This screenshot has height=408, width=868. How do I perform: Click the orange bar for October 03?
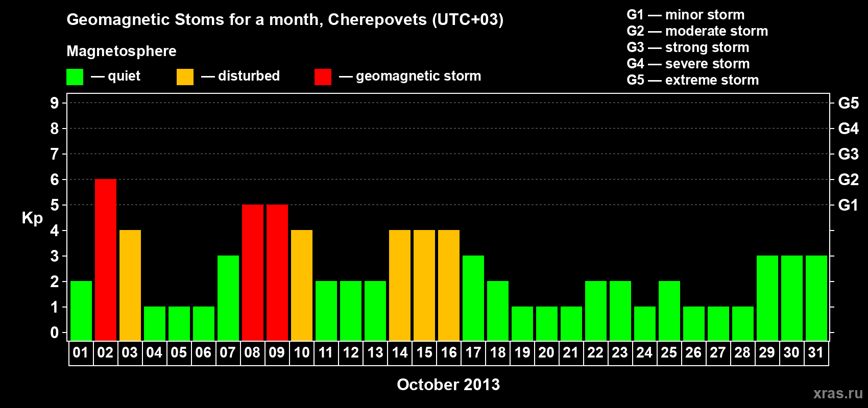tap(130, 286)
